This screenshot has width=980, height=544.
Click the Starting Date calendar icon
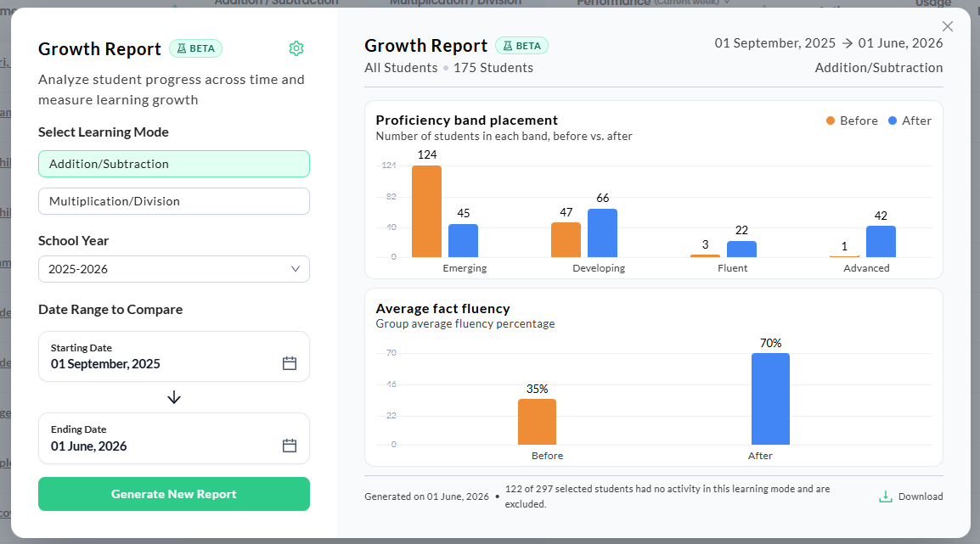[290, 363]
